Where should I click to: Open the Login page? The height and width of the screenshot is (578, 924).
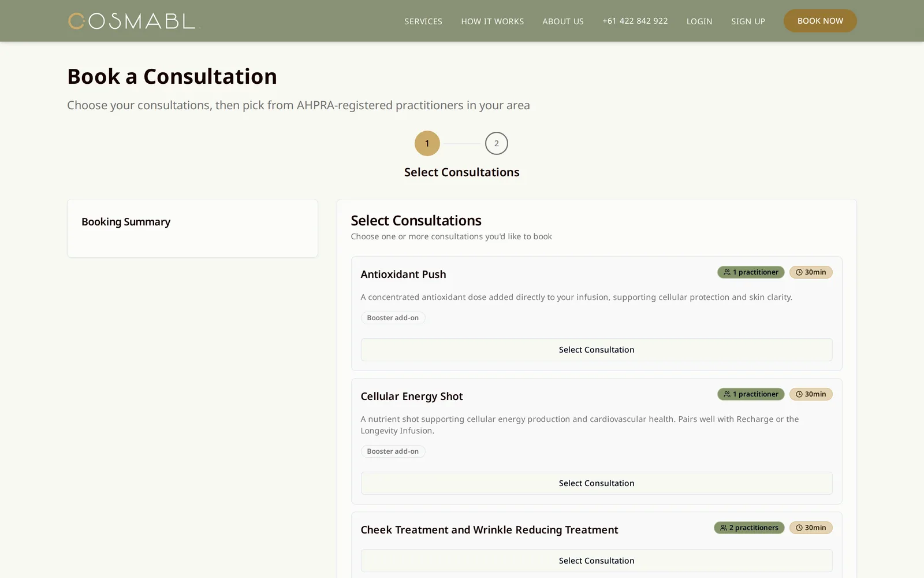pos(699,21)
